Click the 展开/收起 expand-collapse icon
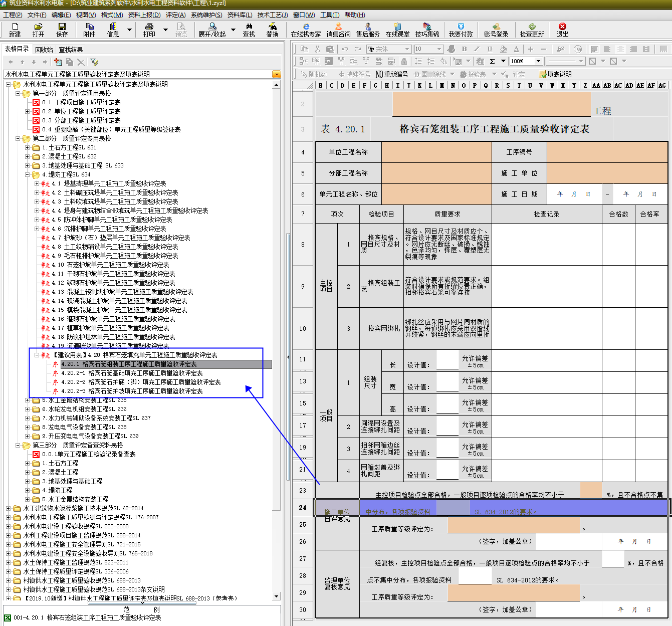672x626 pixels. pyautogui.click(x=212, y=30)
